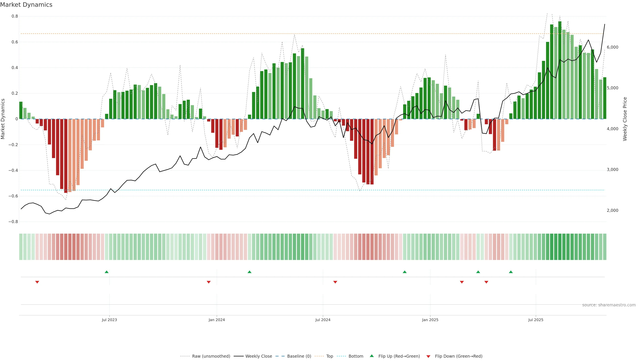This screenshot has width=644, height=362.
Task: Click the Market Dynamics chart title
Action: [x=26, y=5]
